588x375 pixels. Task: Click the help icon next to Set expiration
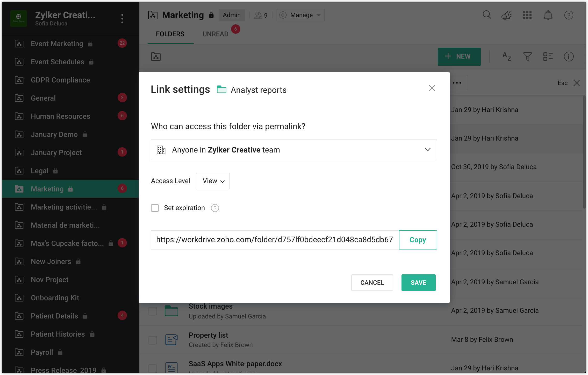[215, 208]
